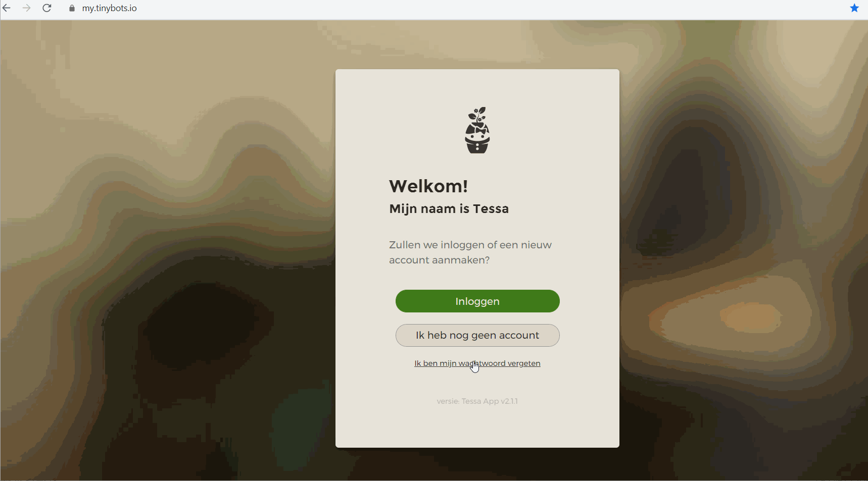Click the 'account aanmaken?' text line
Screen dimensions: 868x481
click(x=439, y=260)
